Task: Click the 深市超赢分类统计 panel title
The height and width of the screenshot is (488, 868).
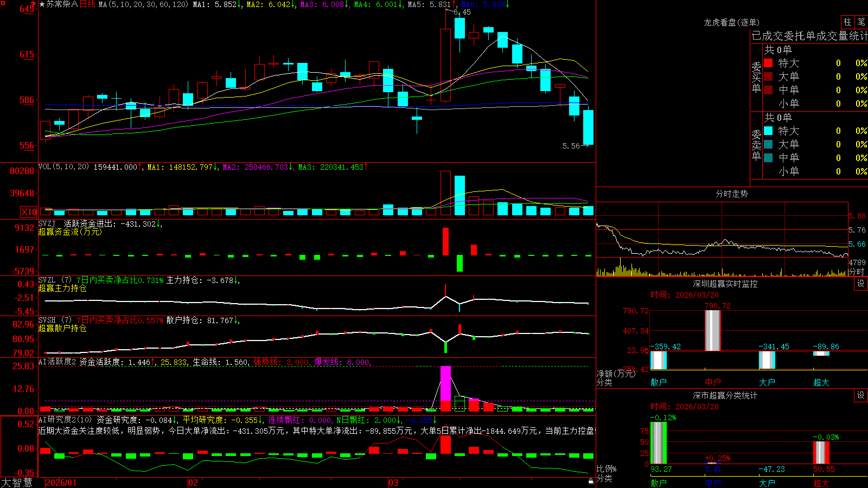Action: click(725, 395)
